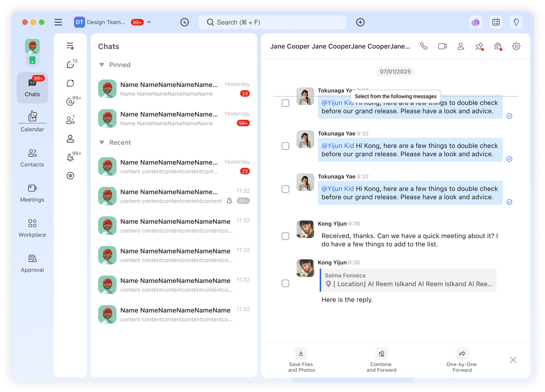This screenshot has height=392, width=545.
Task: Open chat settings gear icon
Action: [x=516, y=46]
